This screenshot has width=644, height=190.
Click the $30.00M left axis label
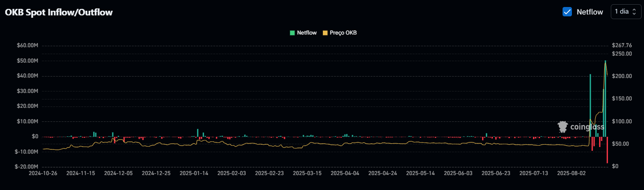tap(28, 91)
